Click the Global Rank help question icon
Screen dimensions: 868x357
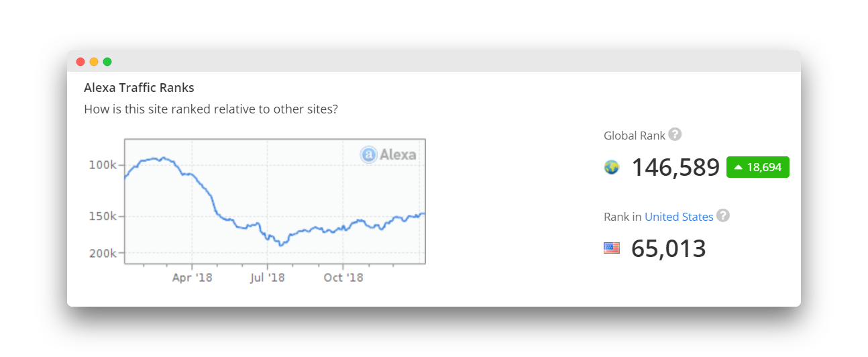(675, 134)
